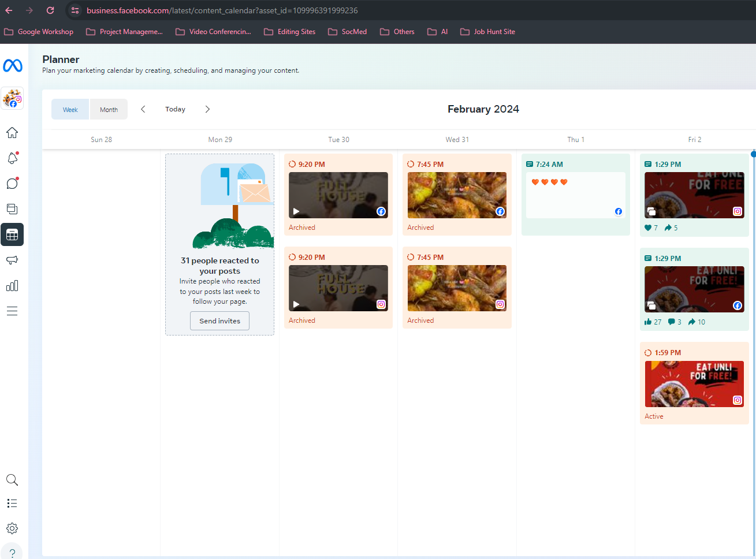The height and width of the screenshot is (559, 756).
Task: Expand the Video Conferencing bookmark folder
Action: point(214,32)
